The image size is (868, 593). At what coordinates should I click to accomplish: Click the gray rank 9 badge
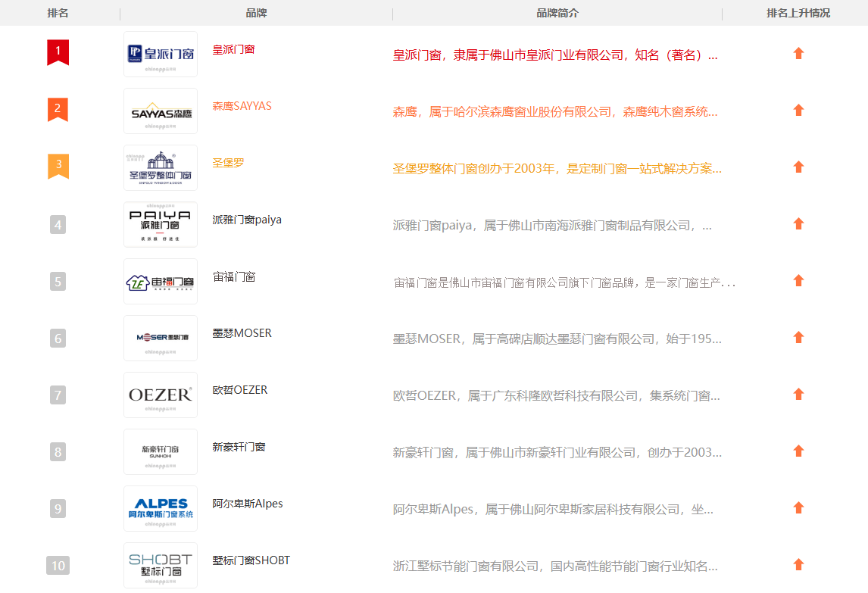tap(58, 509)
